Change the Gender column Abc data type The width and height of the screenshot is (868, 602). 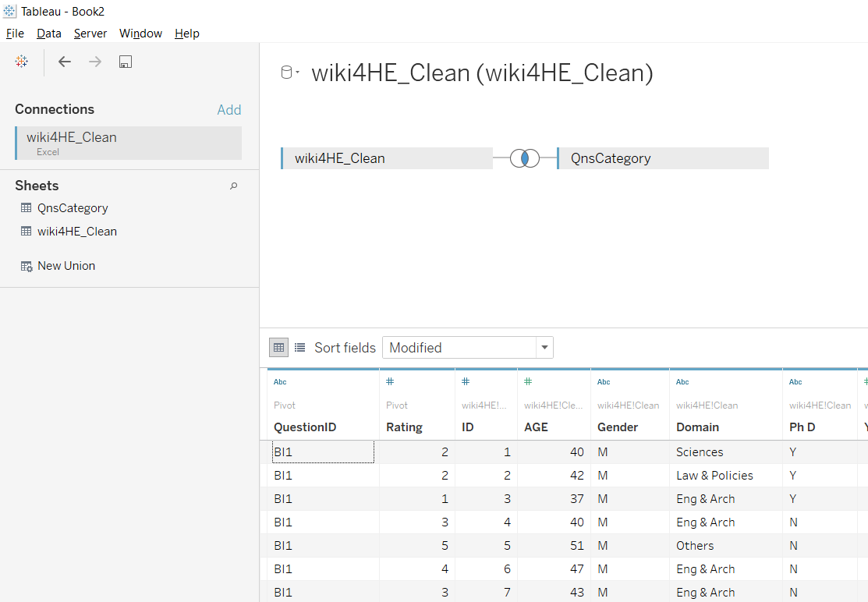tap(604, 382)
